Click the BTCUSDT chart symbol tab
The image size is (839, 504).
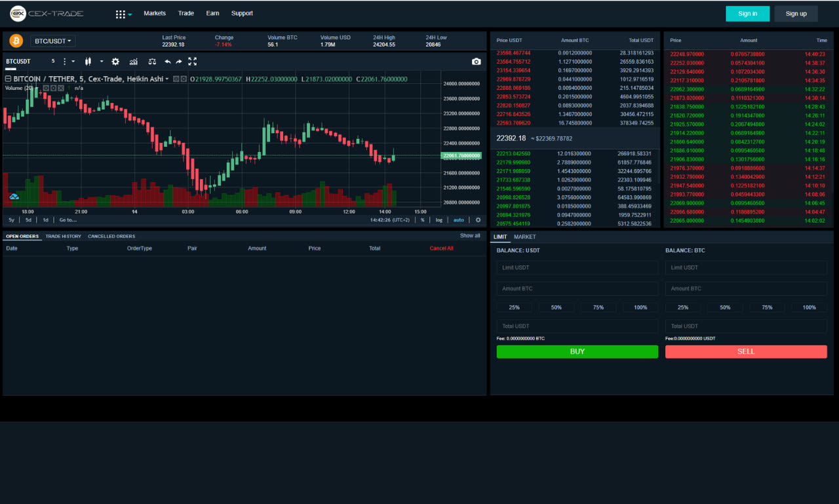click(18, 62)
